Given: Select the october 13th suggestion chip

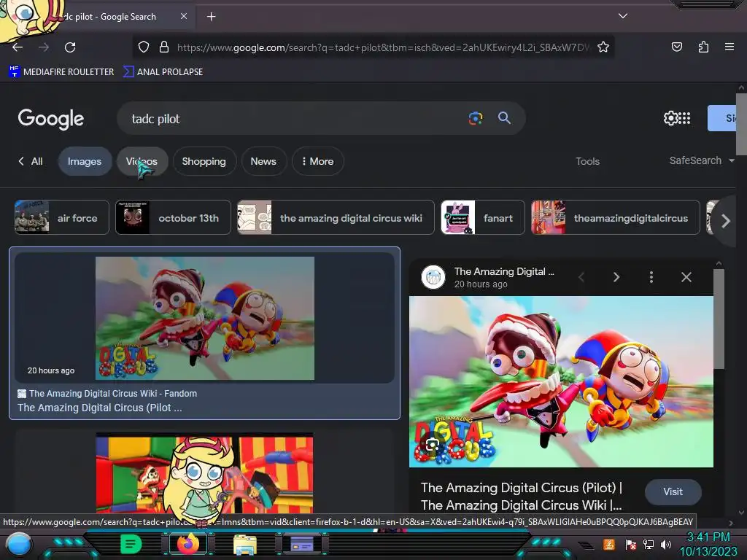Looking at the screenshot, I should [173, 217].
